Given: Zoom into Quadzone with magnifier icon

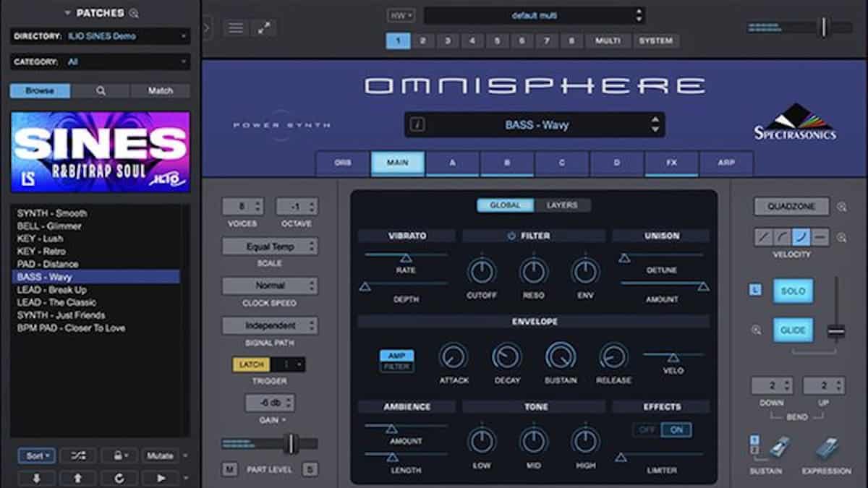Looking at the screenshot, I should 841,207.
